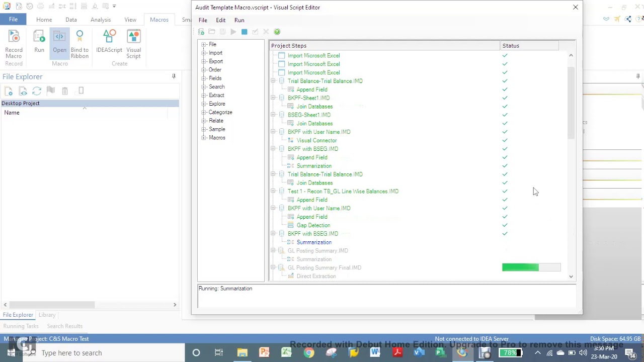
Task: Open the Run menu in Visual Script Editor
Action: click(x=239, y=20)
